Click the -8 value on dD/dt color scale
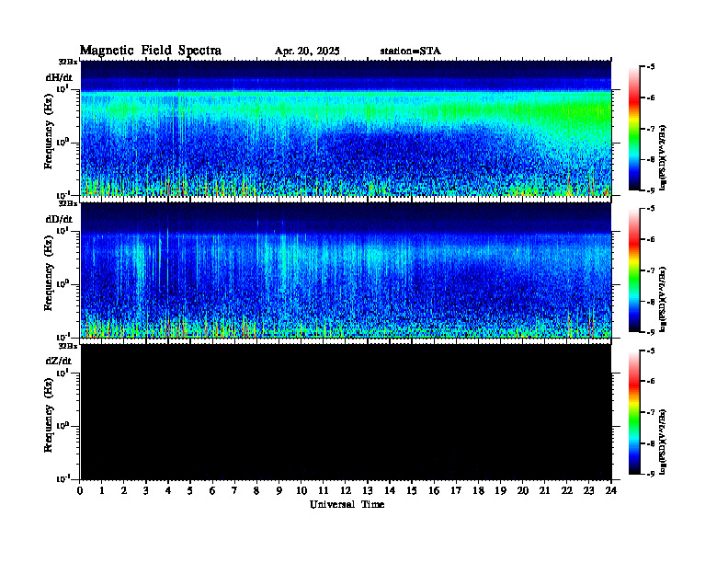 (x=652, y=302)
